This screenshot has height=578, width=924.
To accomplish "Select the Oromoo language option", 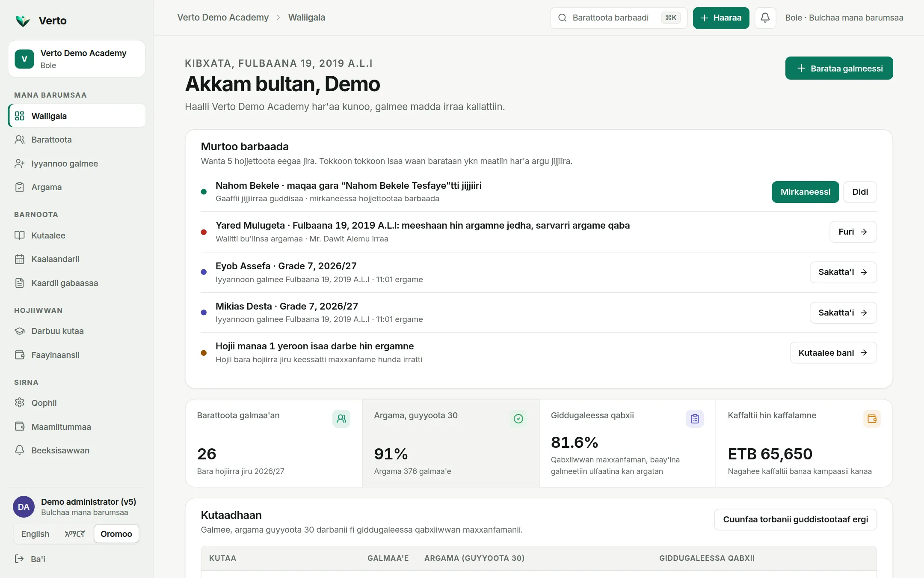I will 116,534.
